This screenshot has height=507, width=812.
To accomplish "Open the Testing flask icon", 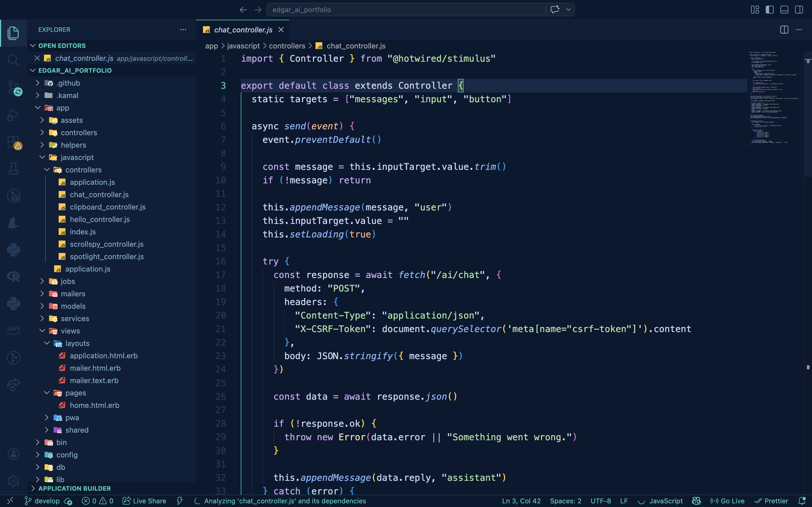I will click(14, 168).
